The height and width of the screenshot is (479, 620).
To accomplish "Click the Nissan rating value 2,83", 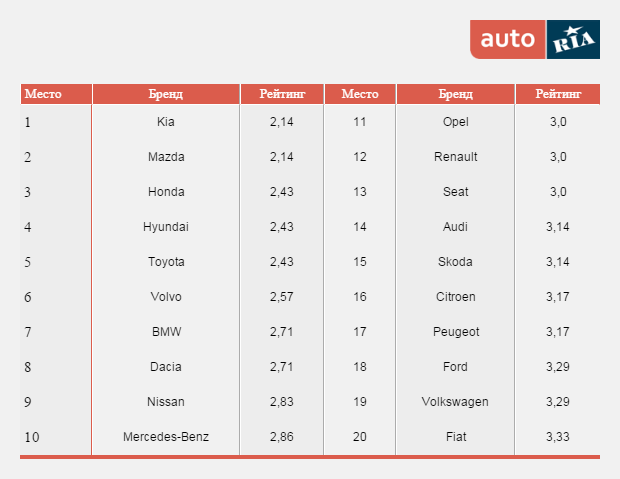I will (281, 402).
